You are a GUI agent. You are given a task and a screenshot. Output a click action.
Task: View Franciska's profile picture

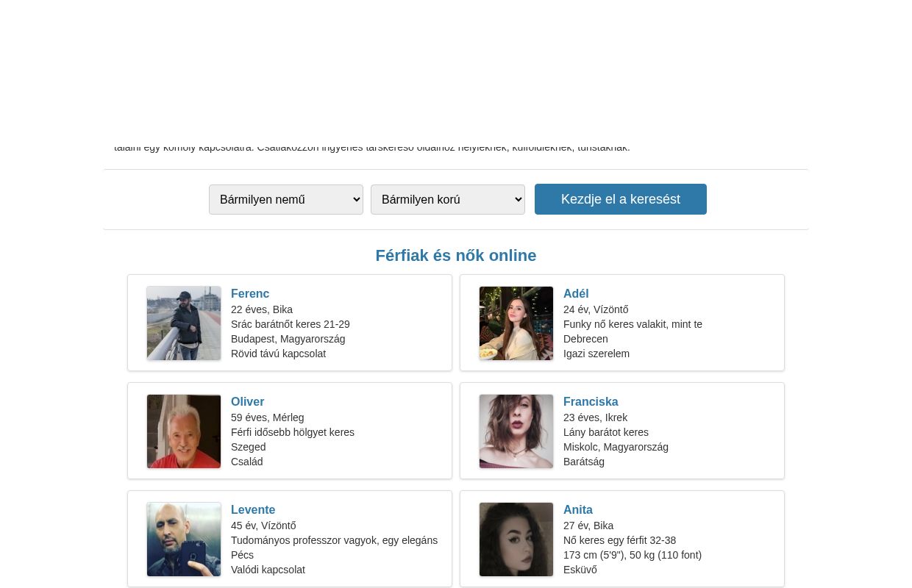(516, 431)
